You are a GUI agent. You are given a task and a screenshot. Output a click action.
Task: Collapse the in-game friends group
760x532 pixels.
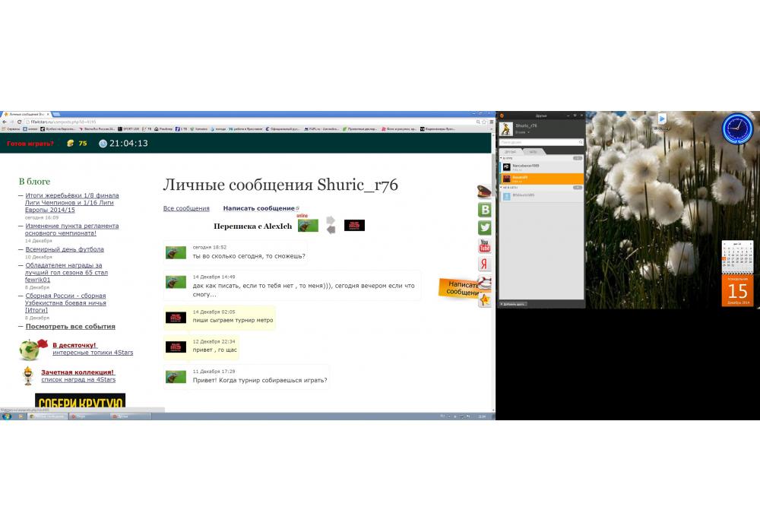click(x=502, y=158)
